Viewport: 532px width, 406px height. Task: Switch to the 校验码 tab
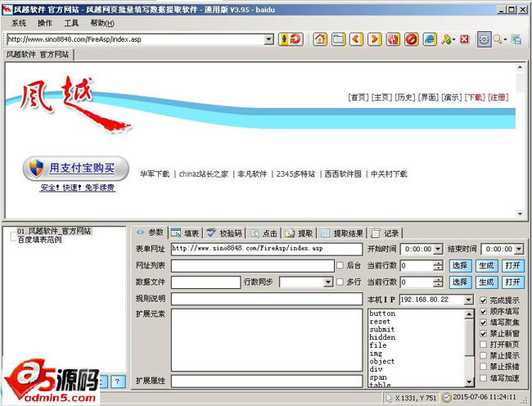coord(224,233)
